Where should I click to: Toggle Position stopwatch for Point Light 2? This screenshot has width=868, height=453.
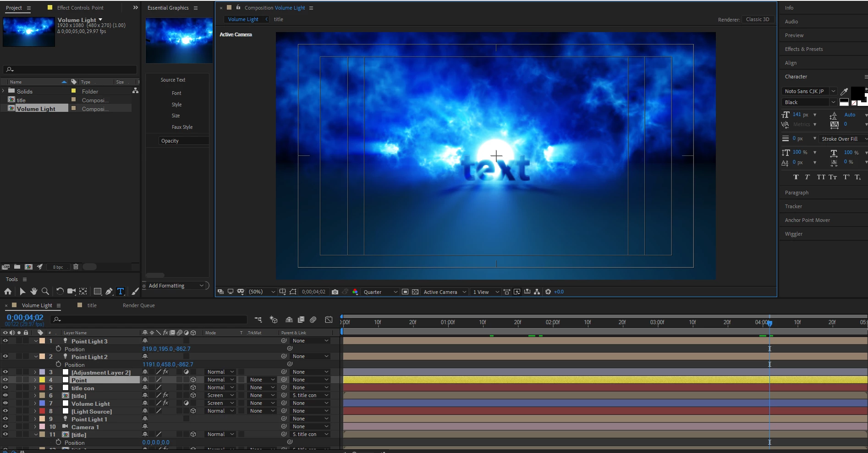[x=58, y=365]
